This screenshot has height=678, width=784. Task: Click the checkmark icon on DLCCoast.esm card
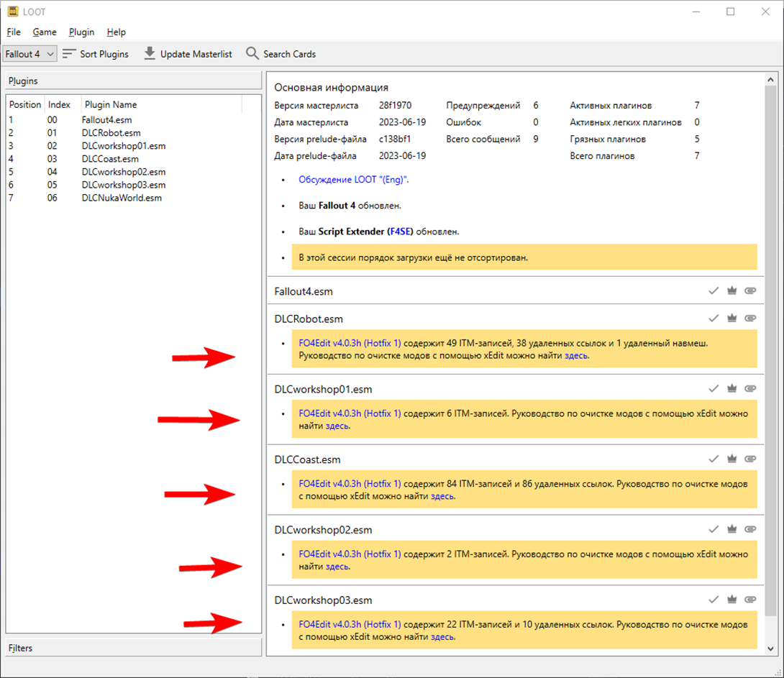click(x=714, y=459)
